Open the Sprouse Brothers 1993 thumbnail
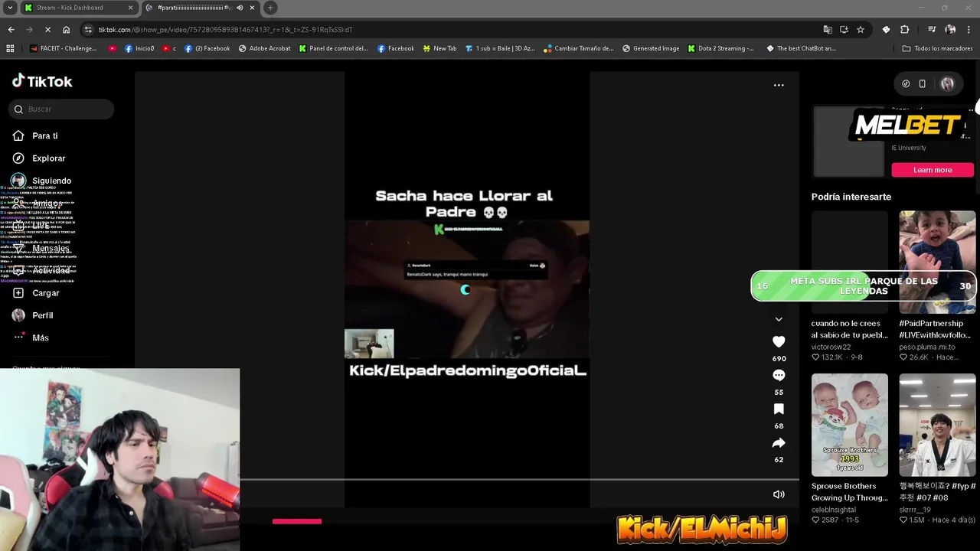The height and width of the screenshot is (551, 980). [x=849, y=425]
